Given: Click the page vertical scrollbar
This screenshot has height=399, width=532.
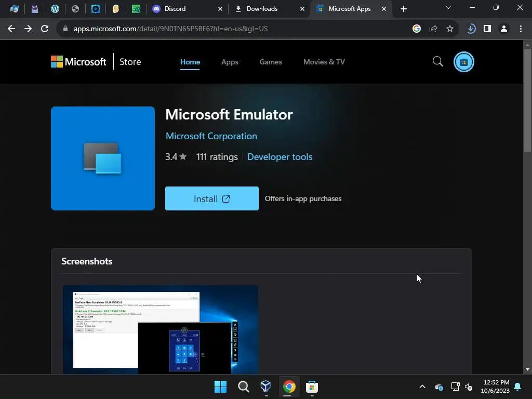Looking at the screenshot, I should [x=527, y=100].
